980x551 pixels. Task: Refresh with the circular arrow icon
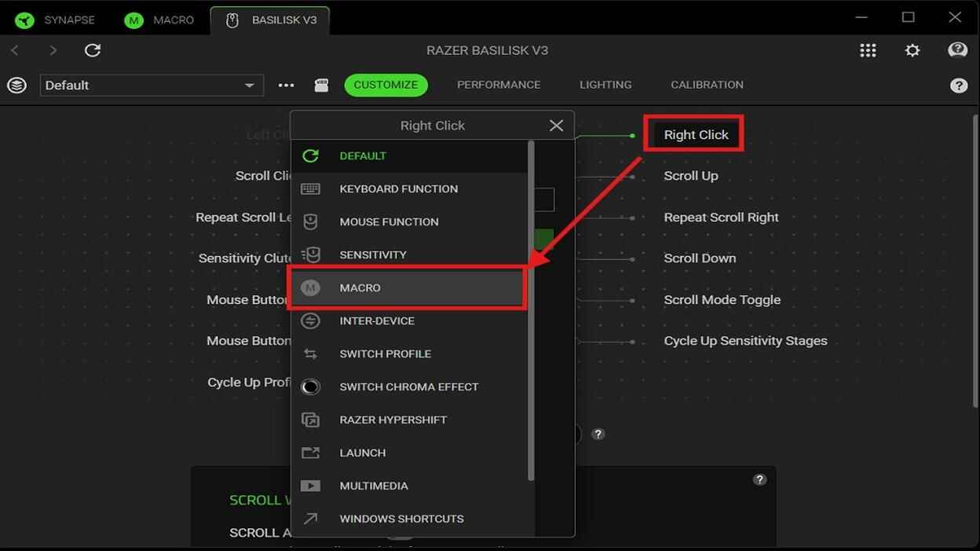[x=93, y=50]
